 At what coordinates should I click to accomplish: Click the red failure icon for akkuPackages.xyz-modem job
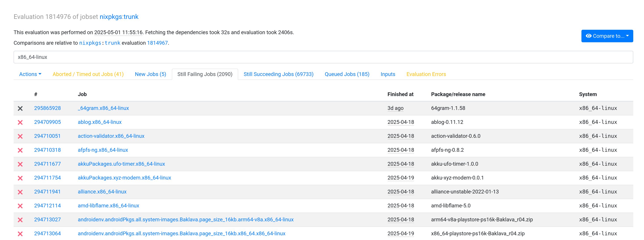20,178
